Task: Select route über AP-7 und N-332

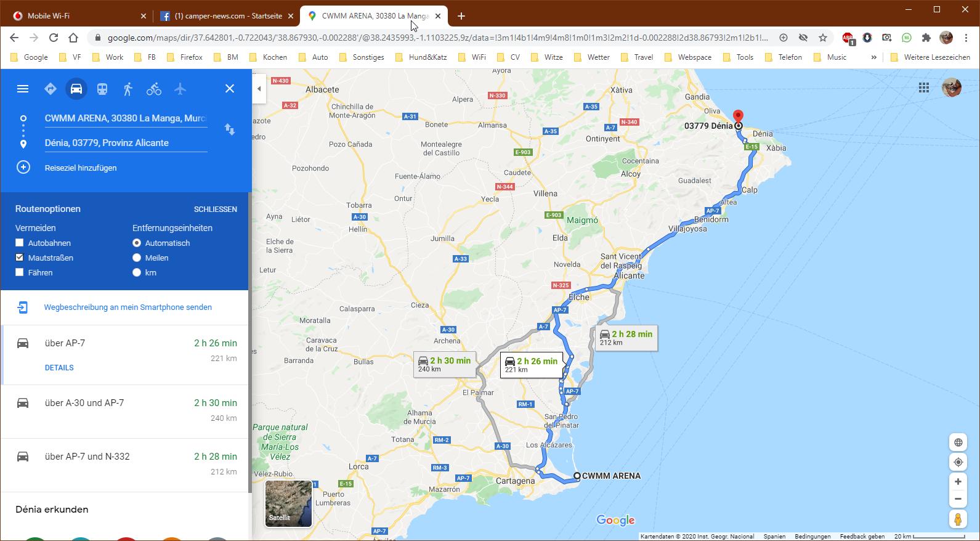Action: coord(125,465)
